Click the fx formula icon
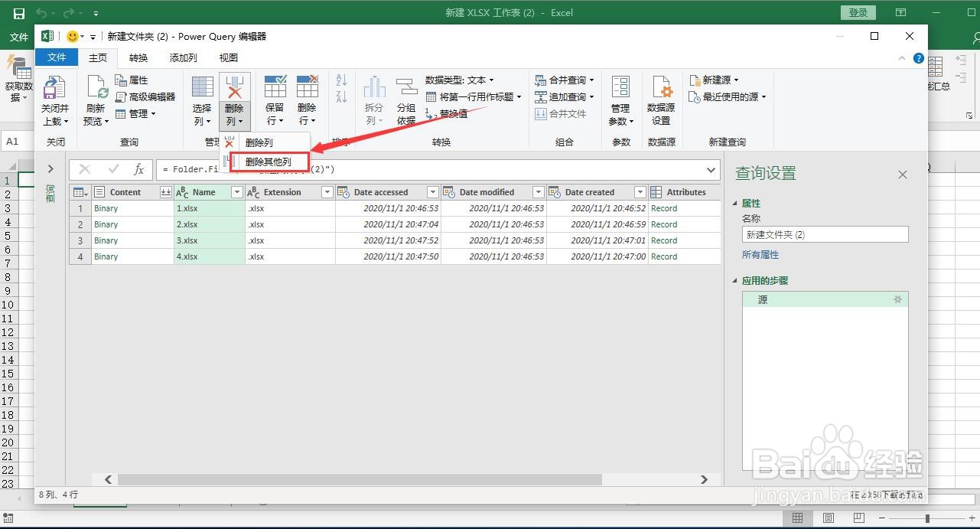The height and width of the screenshot is (529, 980). coord(138,169)
